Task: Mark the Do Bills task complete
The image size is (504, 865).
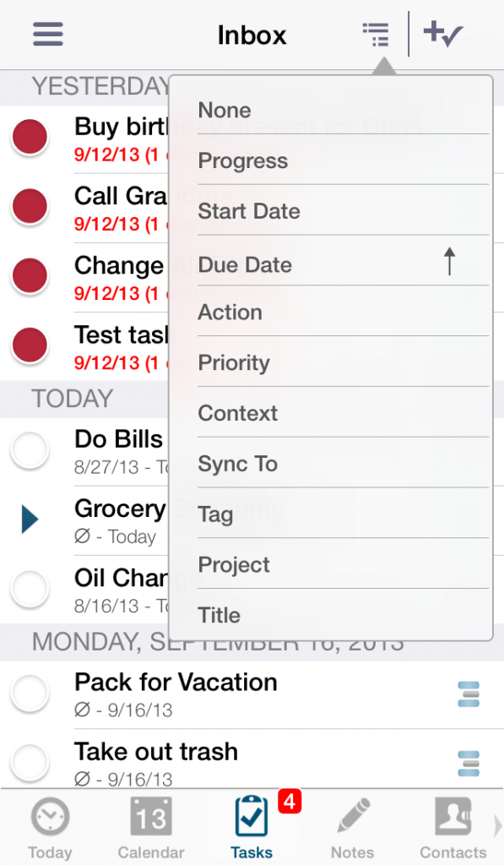Action: coord(30,450)
